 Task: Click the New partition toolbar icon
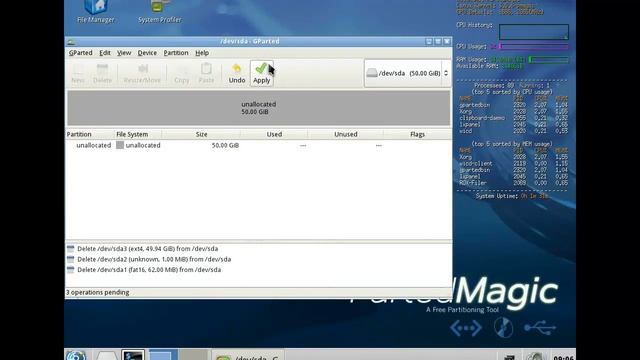[78, 73]
